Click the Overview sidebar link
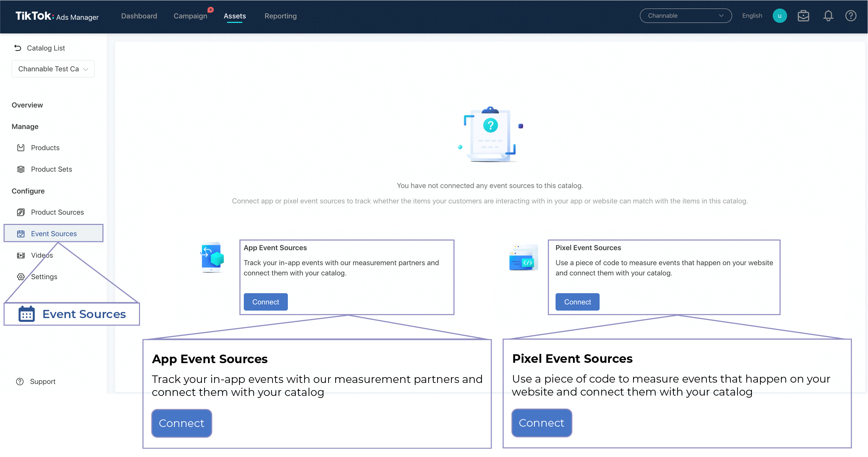This screenshot has width=868, height=457. (27, 104)
